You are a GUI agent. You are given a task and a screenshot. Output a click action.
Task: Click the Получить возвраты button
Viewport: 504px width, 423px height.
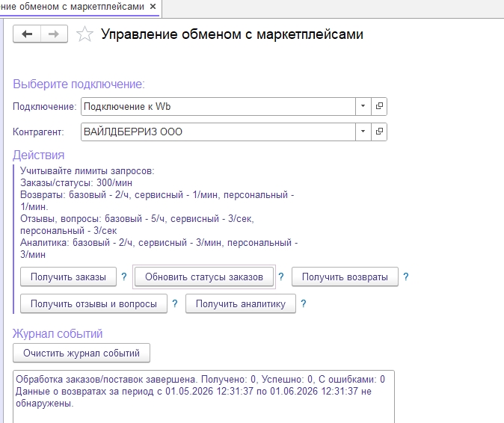(x=345, y=277)
